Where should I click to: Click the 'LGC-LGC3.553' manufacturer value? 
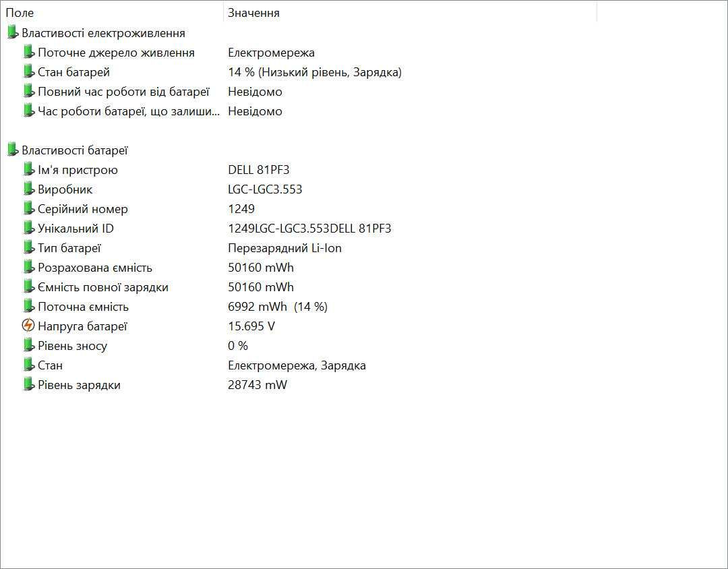pyautogui.click(x=265, y=189)
